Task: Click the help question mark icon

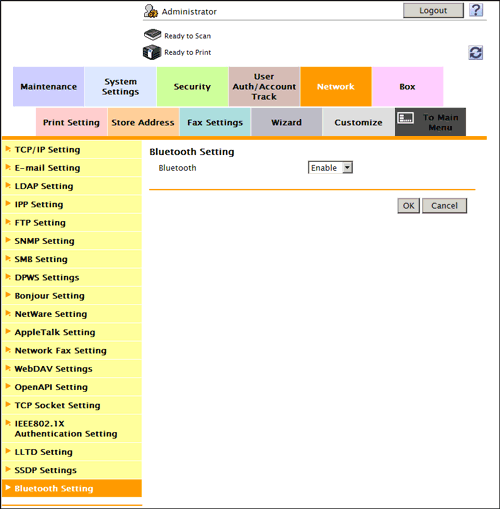Action: pos(476,10)
